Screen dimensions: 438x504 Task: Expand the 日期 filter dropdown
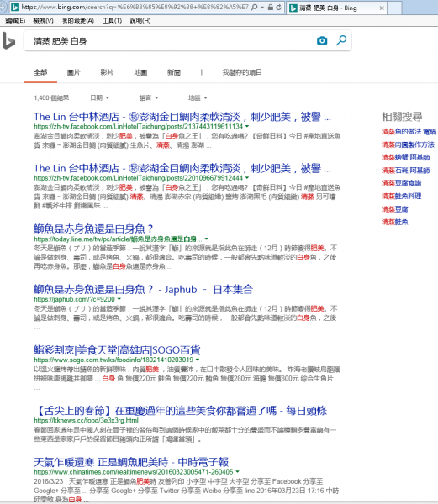(100, 97)
